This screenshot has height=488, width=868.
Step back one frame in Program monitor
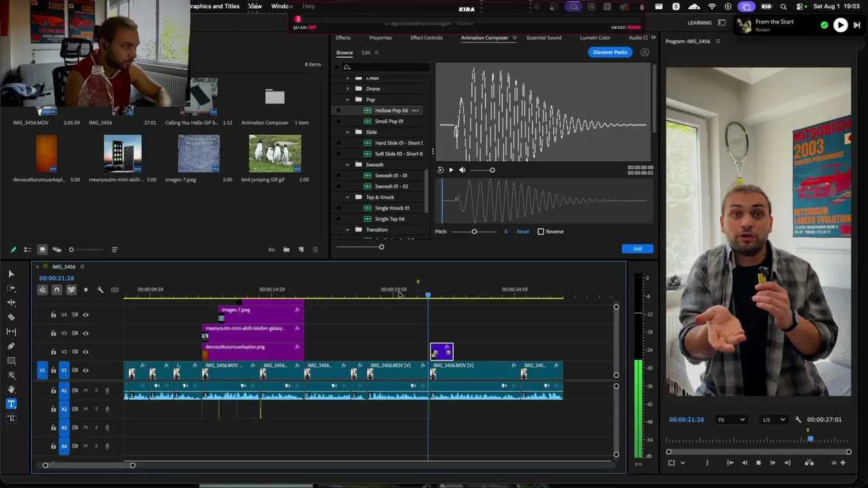pyautogui.click(x=744, y=463)
